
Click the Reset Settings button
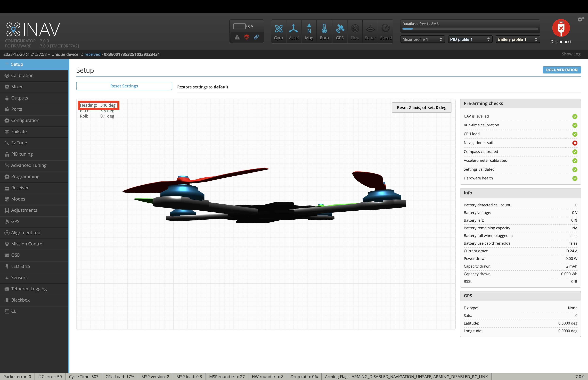click(x=124, y=86)
